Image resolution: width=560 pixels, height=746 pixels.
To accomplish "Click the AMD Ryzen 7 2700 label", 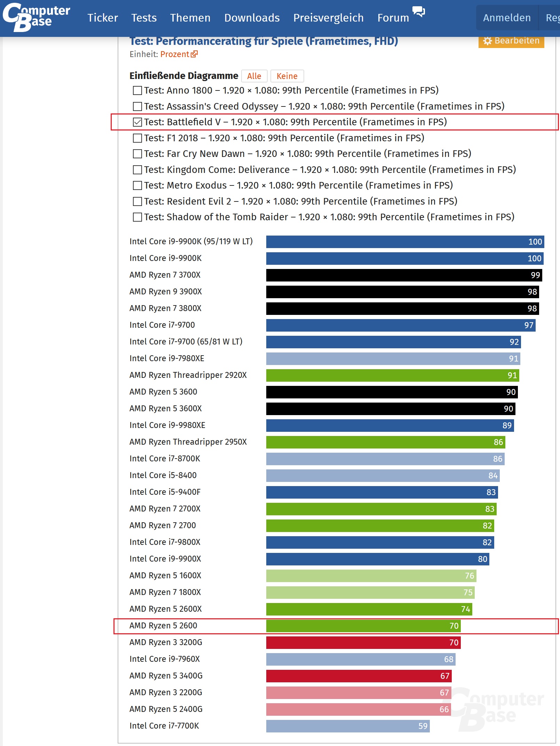I will pyautogui.click(x=163, y=525).
